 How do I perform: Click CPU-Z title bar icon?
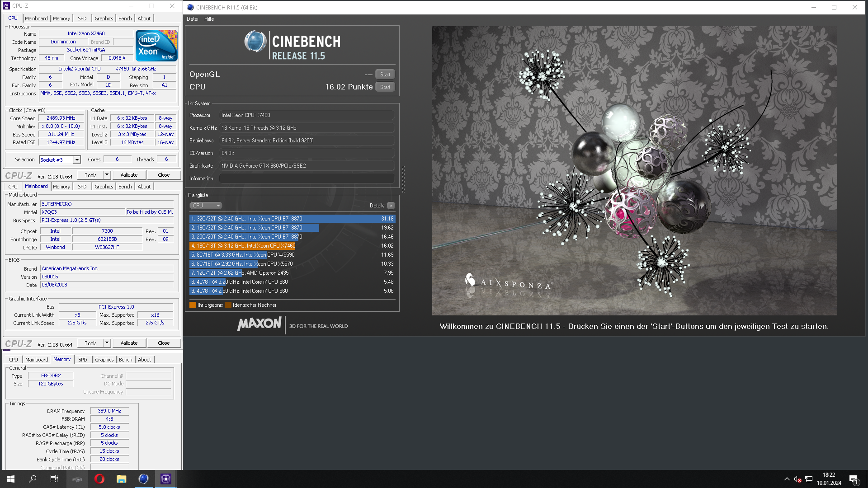[x=6, y=6]
